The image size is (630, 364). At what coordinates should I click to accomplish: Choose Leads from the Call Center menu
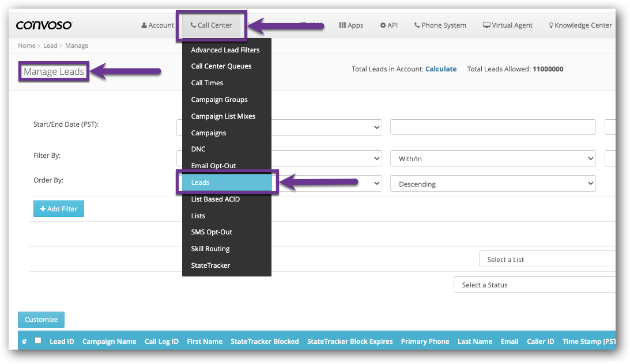pos(227,182)
